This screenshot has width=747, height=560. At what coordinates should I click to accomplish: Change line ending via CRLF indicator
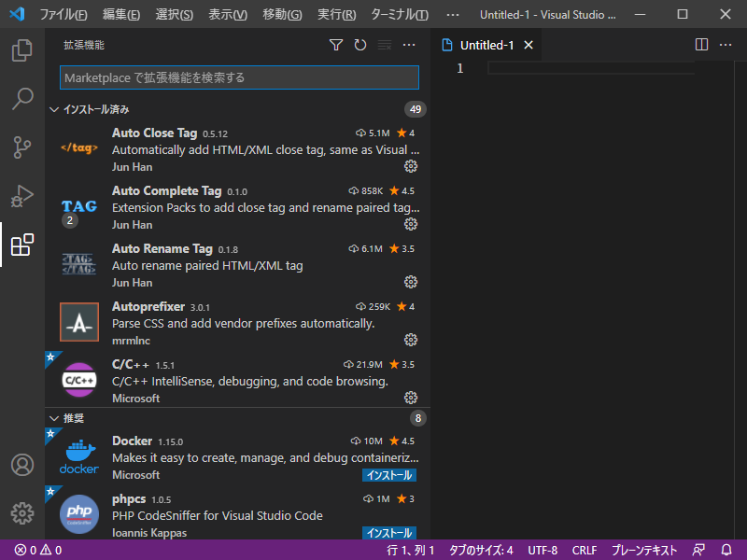tap(585, 550)
